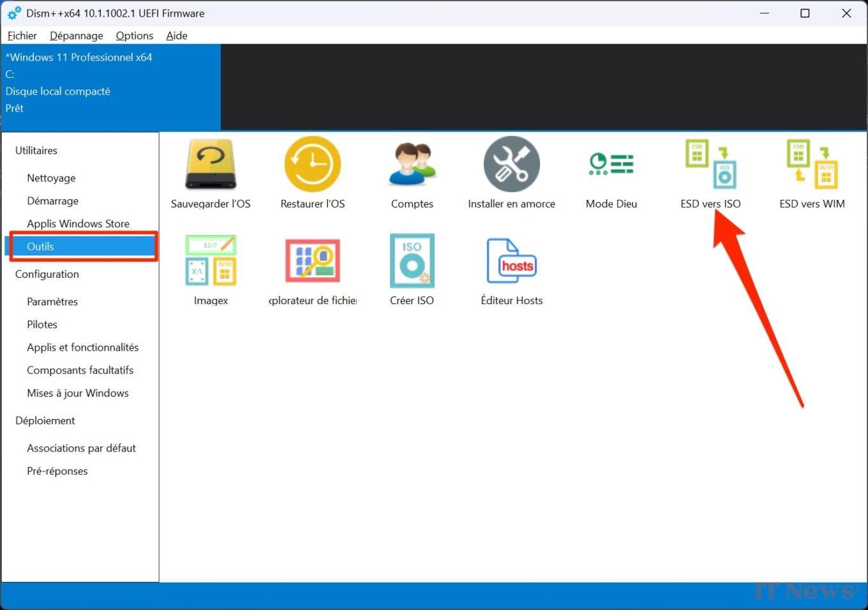Open the Sauvegarder l'OS backup tool

tap(211, 165)
